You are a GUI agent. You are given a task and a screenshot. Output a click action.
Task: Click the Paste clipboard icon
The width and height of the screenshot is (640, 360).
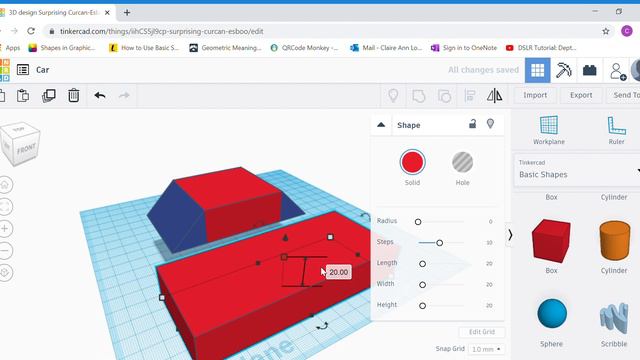coord(23,96)
